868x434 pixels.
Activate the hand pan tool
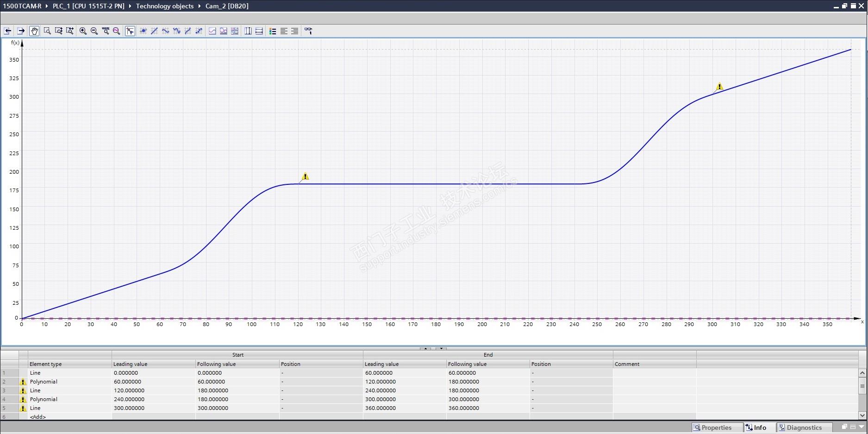point(34,31)
